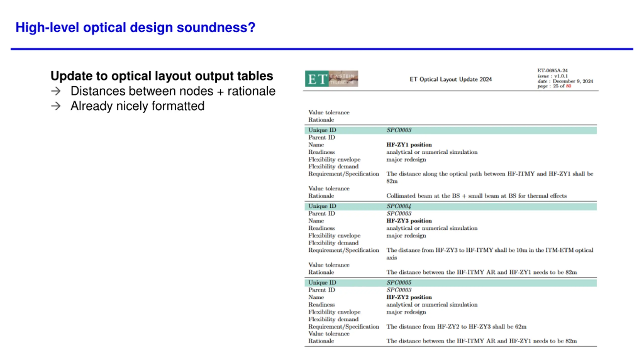Click requirement text about HF-ITMY and HF-ZY1 82m
The width and height of the screenshot is (644, 362).
point(490,177)
